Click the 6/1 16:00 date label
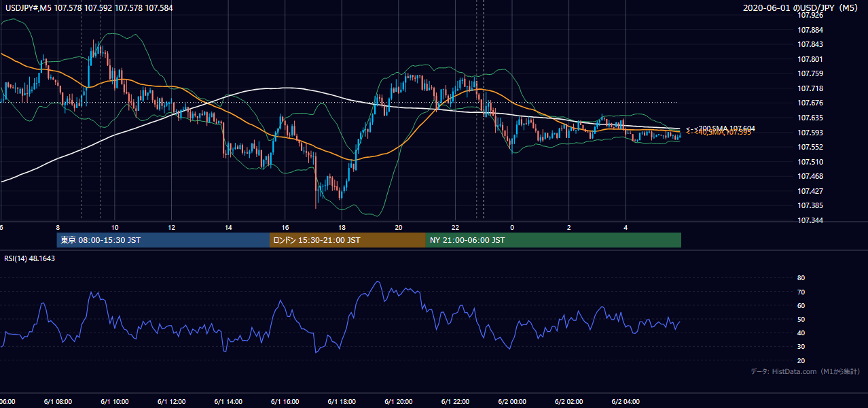868x408 pixels. [285, 402]
